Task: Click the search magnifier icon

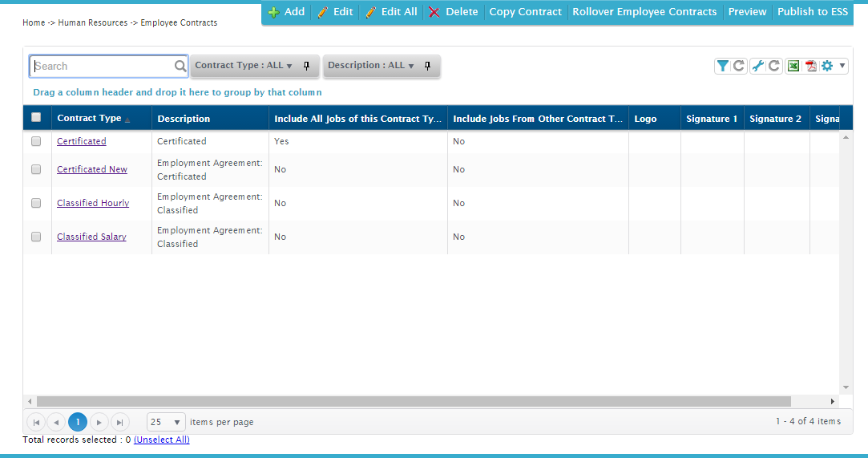Action: pos(180,67)
